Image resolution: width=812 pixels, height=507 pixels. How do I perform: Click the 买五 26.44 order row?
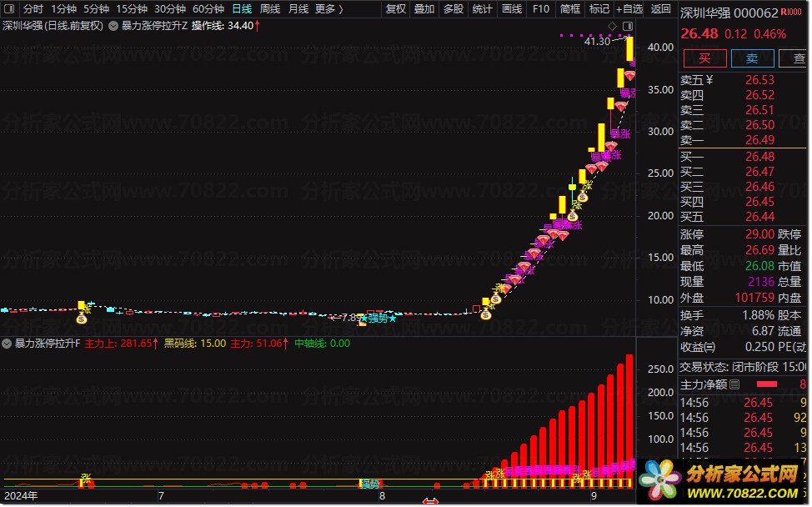pyautogui.click(x=744, y=217)
